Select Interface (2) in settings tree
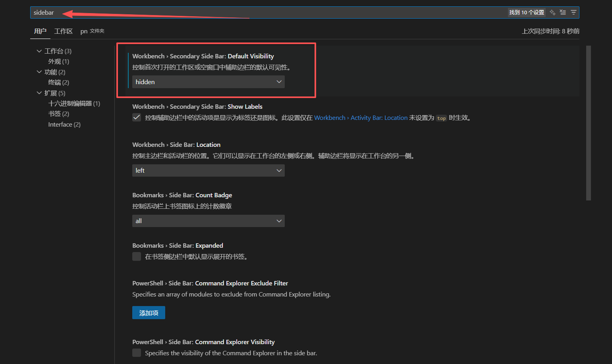Image resolution: width=612 pixels, height=364 pixels. pos(64,125)
